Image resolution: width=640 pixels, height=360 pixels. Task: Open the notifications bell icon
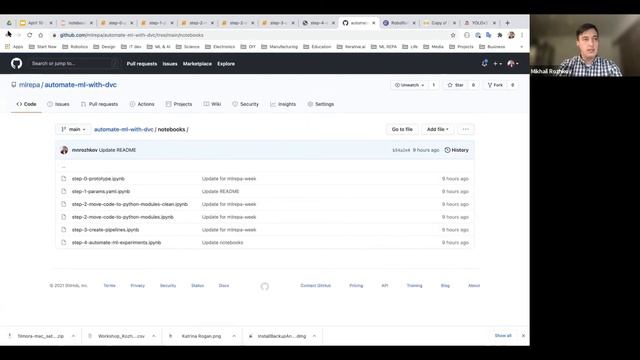coord(484,63)
